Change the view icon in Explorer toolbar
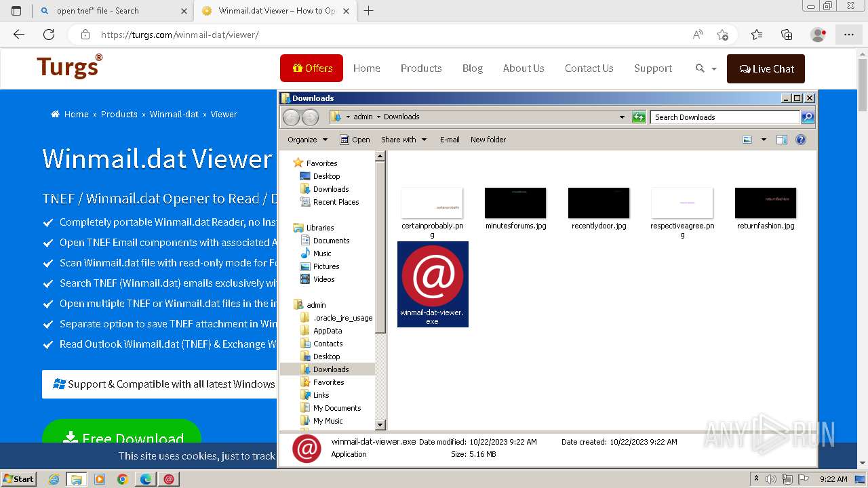This screenshot has width=868, height=488. [747, 140]
